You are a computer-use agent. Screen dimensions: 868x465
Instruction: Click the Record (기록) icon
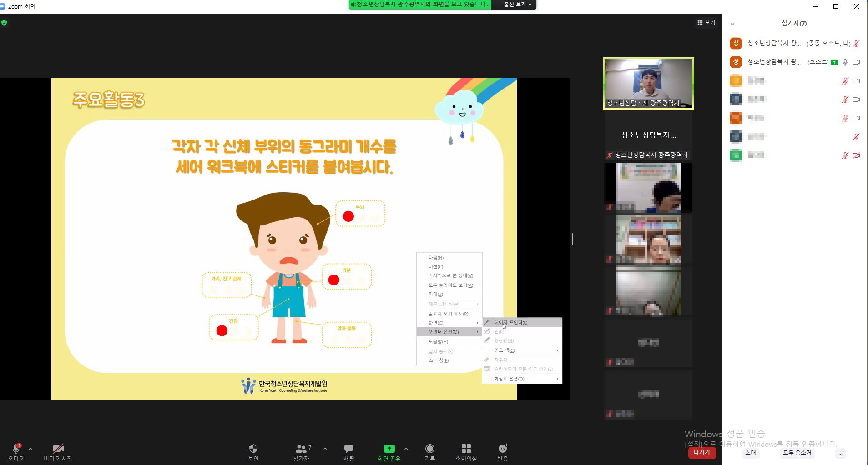[429, 449]
